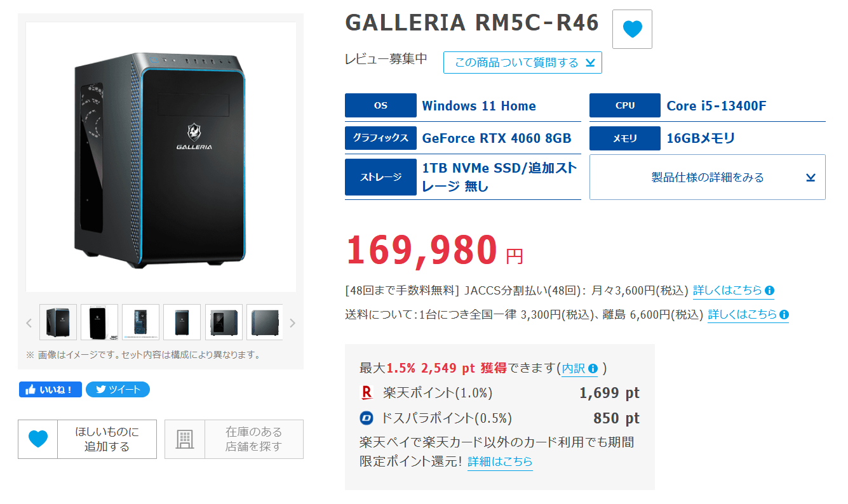The image size is (848, 504).
Task: Click the info icon next to 内訳
Action: [593, 369]
